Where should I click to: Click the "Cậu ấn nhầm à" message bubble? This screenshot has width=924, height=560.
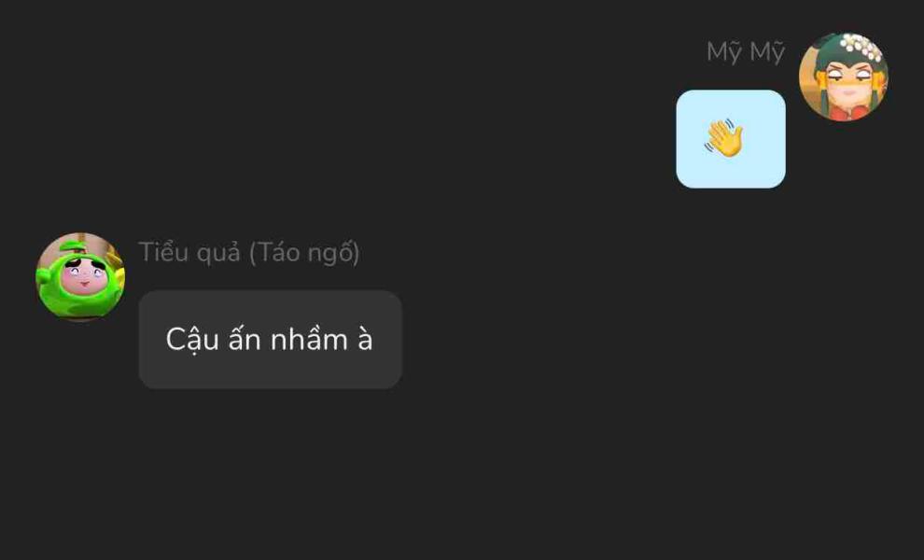pos(270,340)
